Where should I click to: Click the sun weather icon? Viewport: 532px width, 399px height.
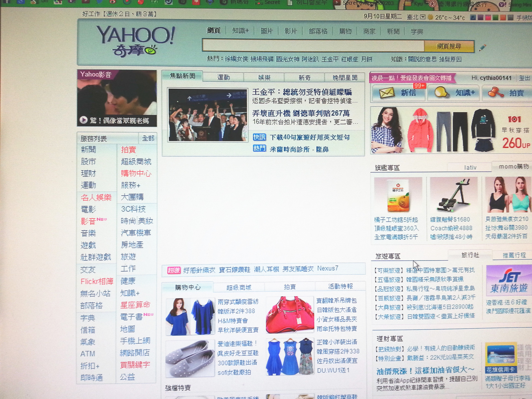click(430, 17)
